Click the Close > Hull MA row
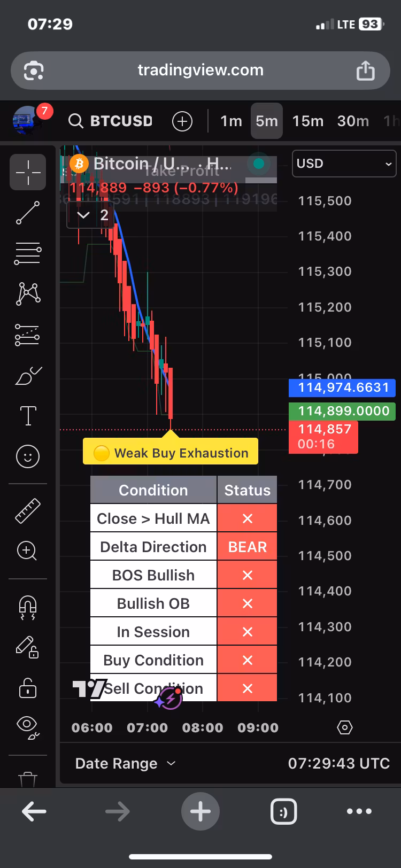 pyautogui.click(x=183, y=518)
